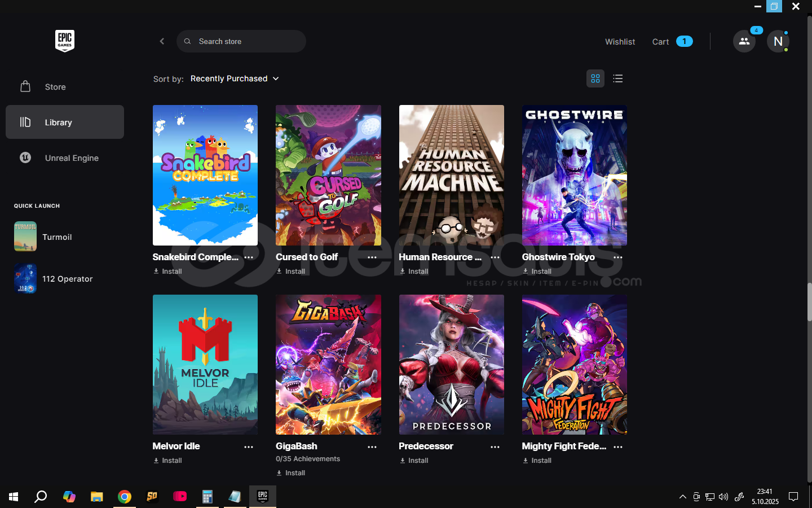Go back with the back arrow
The image size is (812, 508).
[162, 41]
